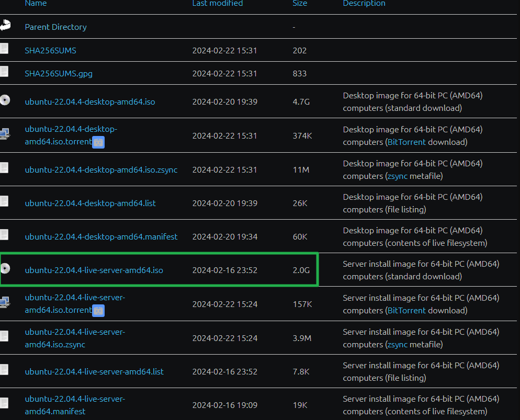Click the blue badge after the live-server-amd64.iso.torrent link
Screen dimensions: 520x420
pos(98,311)
